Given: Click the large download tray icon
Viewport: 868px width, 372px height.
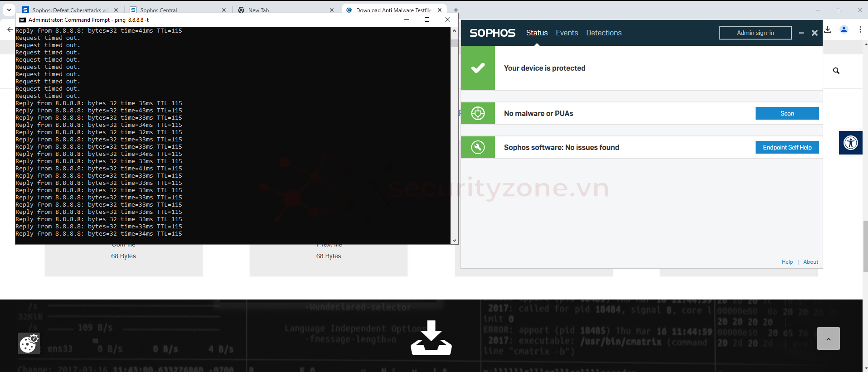Looking at the screenshot, I should (431, 338).
